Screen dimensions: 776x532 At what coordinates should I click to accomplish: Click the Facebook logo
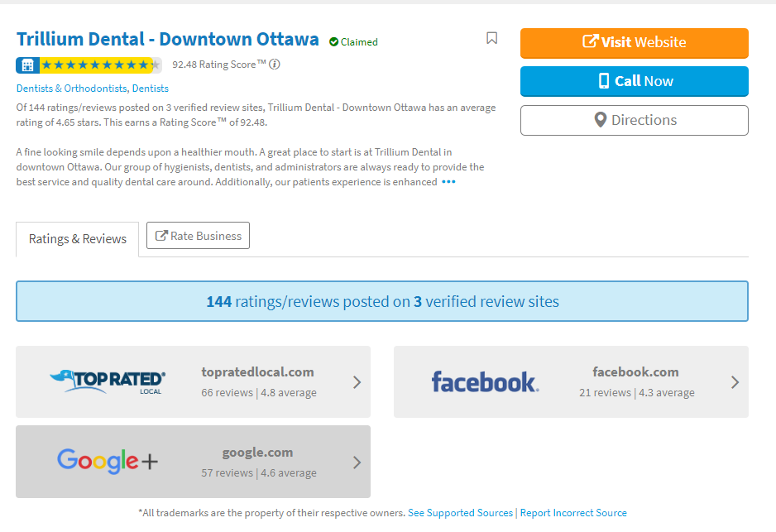[x=485, y=382]
